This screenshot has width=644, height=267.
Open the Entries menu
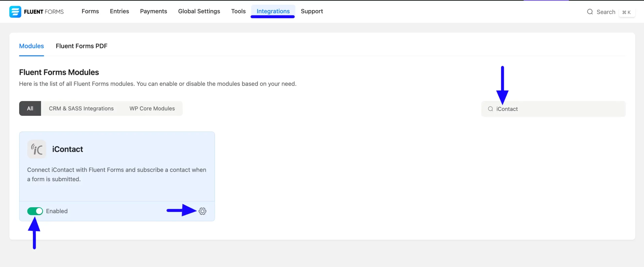click(119, 11)
